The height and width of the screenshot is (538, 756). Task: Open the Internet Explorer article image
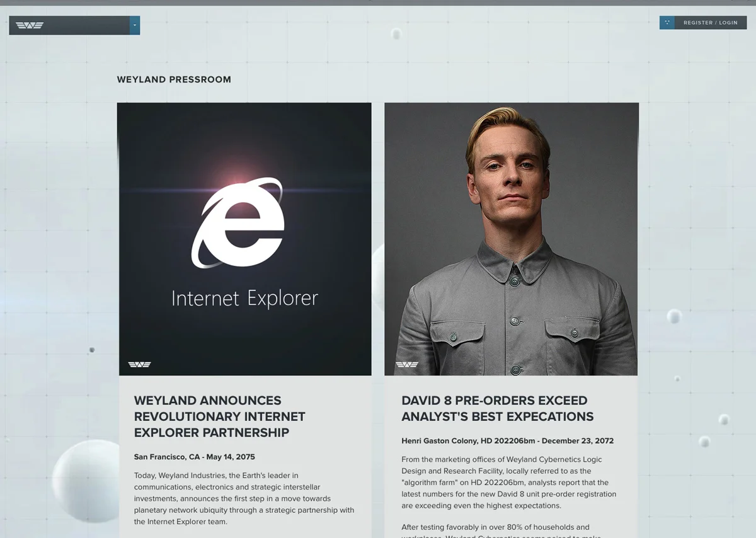click(244, 239)
